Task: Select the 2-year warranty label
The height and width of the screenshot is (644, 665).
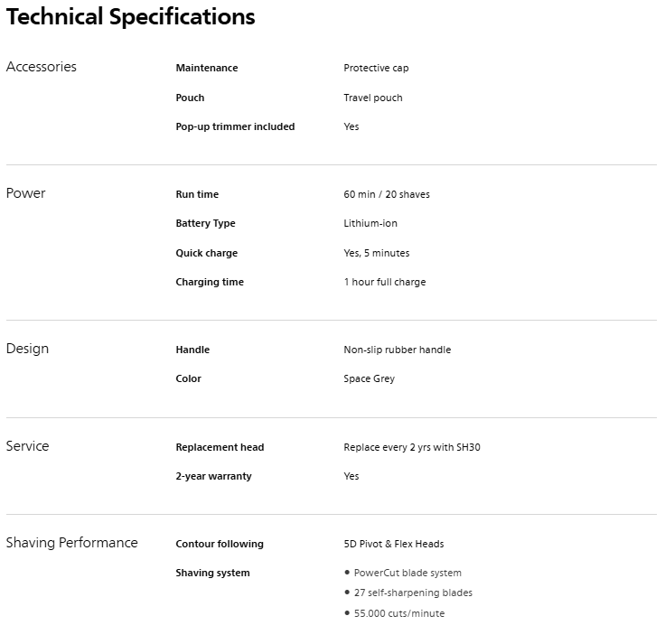Action: coord(213,476)
